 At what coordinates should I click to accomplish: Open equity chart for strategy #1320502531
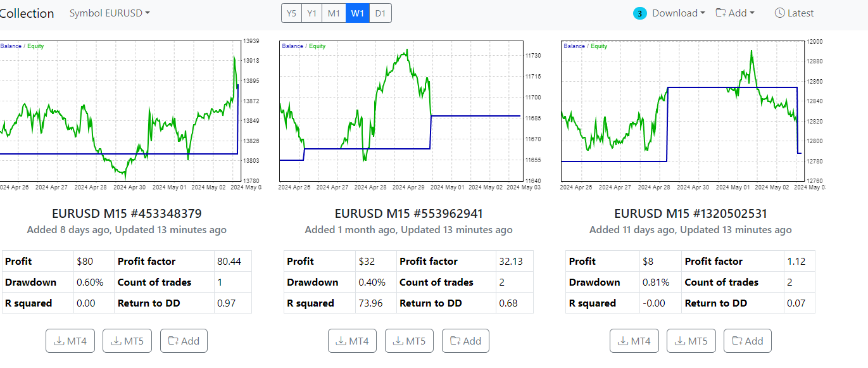point(693,114)
